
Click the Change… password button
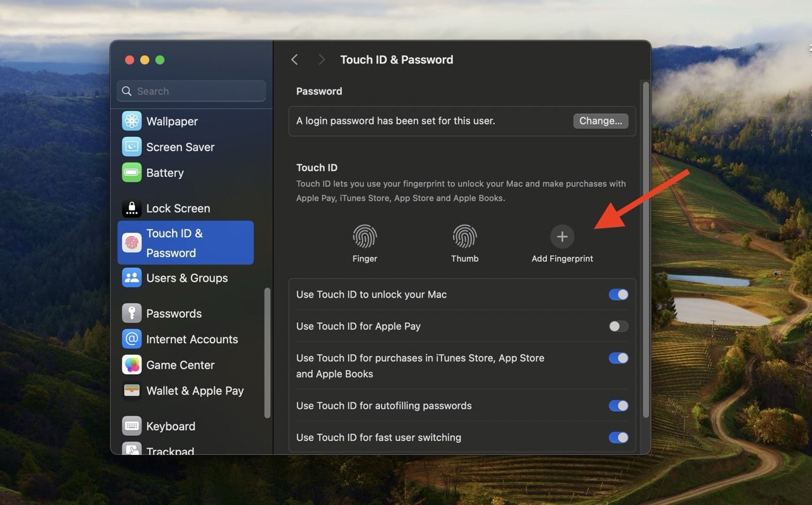click(x=601, y=121)
